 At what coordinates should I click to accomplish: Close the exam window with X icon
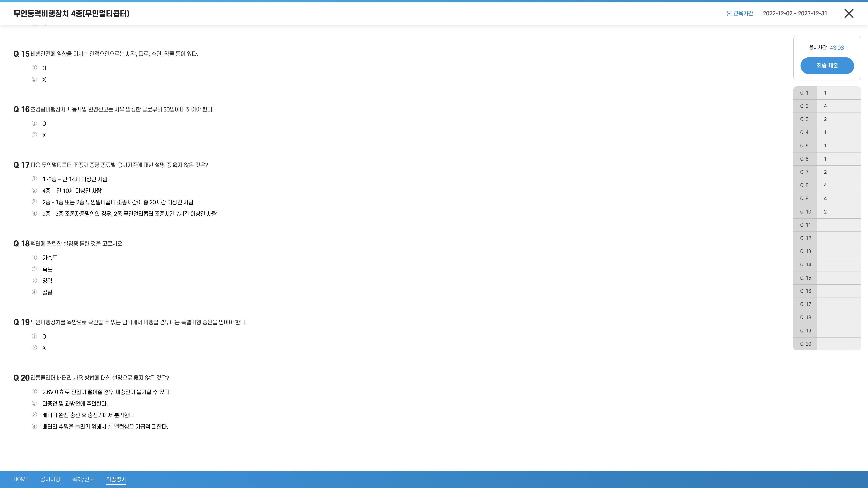[849, 14]
